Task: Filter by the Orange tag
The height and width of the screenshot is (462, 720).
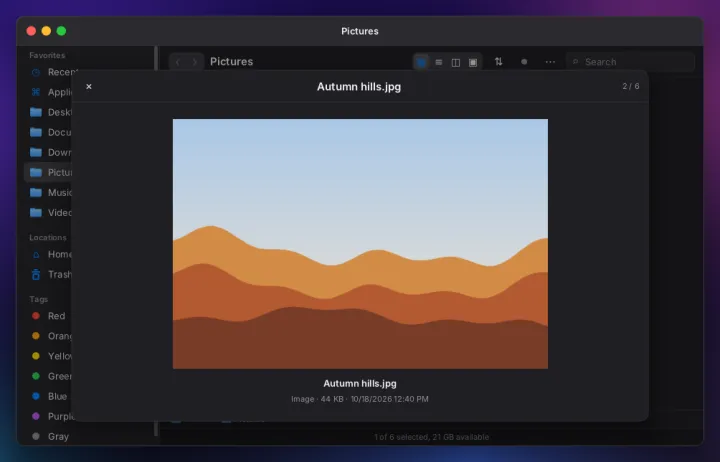Action: [48, 336]
